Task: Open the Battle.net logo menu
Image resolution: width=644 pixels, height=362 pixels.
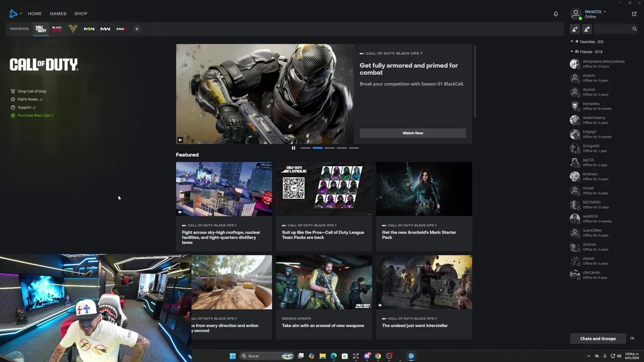Action: point(15,14)
